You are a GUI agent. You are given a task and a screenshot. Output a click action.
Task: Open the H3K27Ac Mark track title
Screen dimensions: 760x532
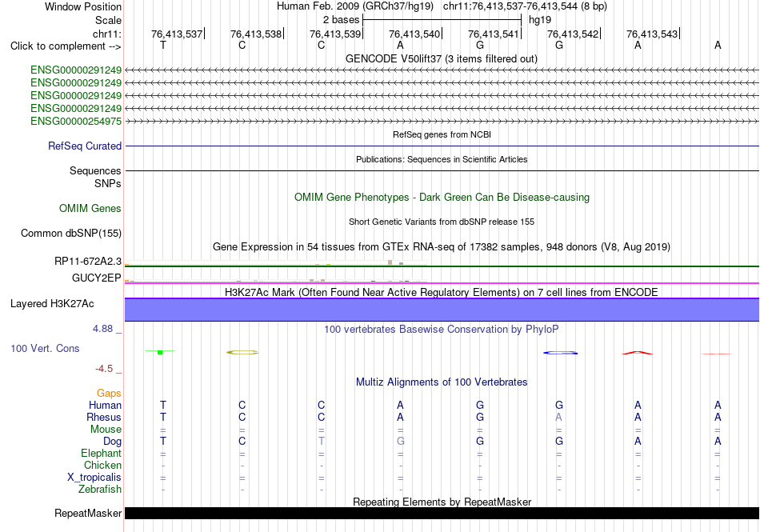442,292
